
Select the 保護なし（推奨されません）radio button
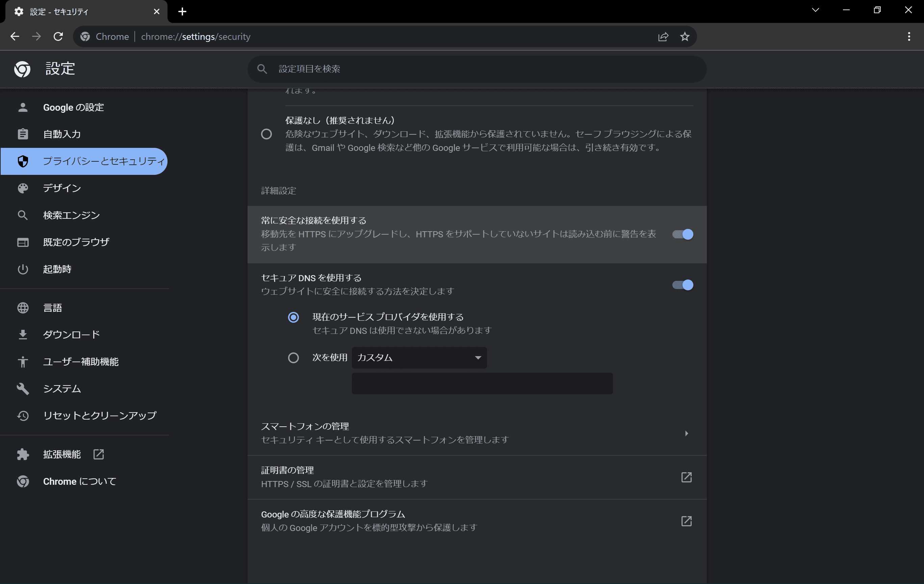point(266,134)
